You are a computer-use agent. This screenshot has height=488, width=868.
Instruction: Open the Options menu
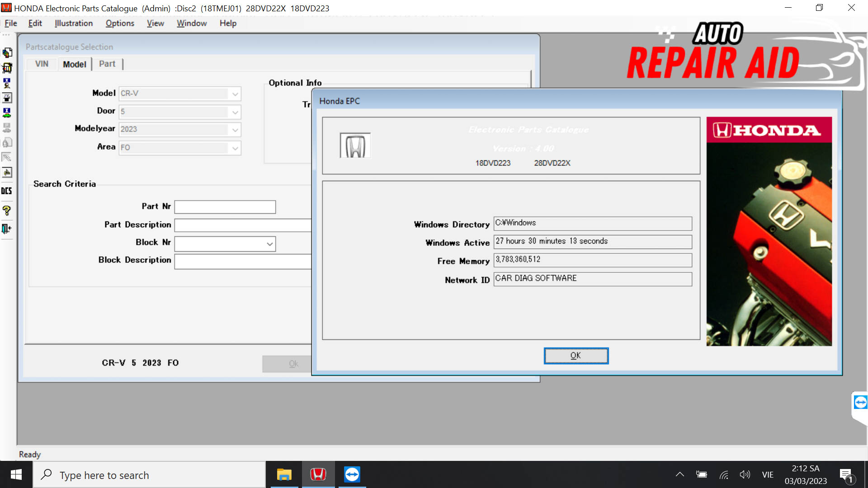click(x=120, y=23)
